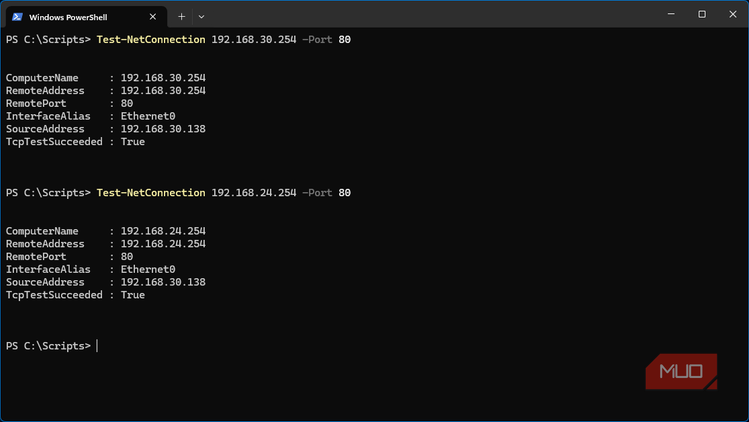
Task: Click the first TcpTestSucceeded True value
Action: coord(132,142)
